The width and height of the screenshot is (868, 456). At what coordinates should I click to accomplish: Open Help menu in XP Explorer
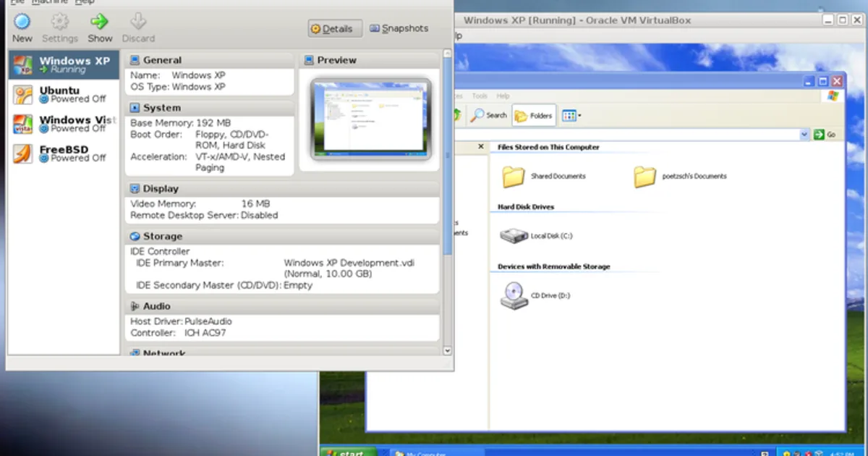click(x=503, y=96)
